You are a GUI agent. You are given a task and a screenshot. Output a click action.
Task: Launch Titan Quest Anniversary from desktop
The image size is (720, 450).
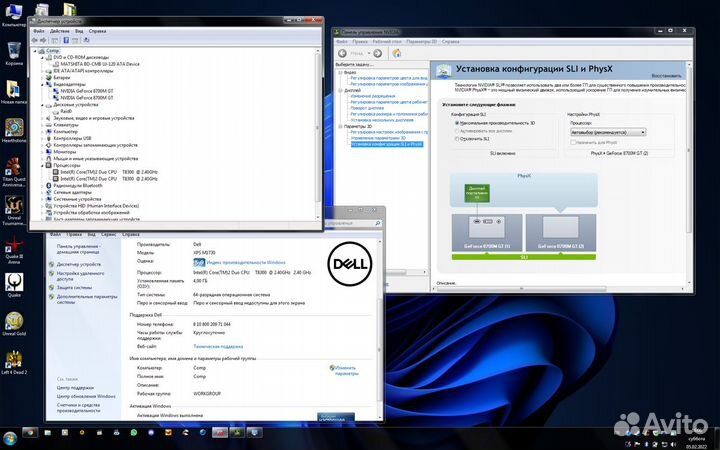click(14, 172)
